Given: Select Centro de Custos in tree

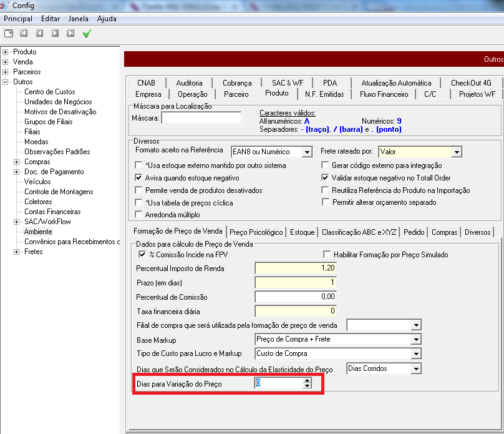Looking at the screenshot, I should [49, 92].
